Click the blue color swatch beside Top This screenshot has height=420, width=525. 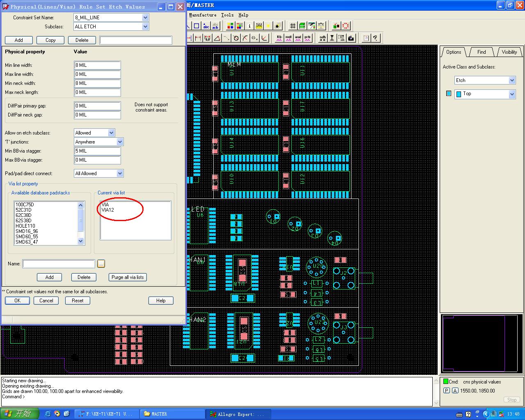point(449,94)
